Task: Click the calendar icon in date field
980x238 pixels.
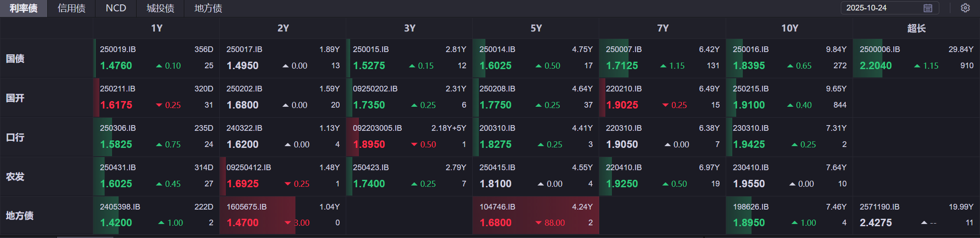Action: coord(928,8)
